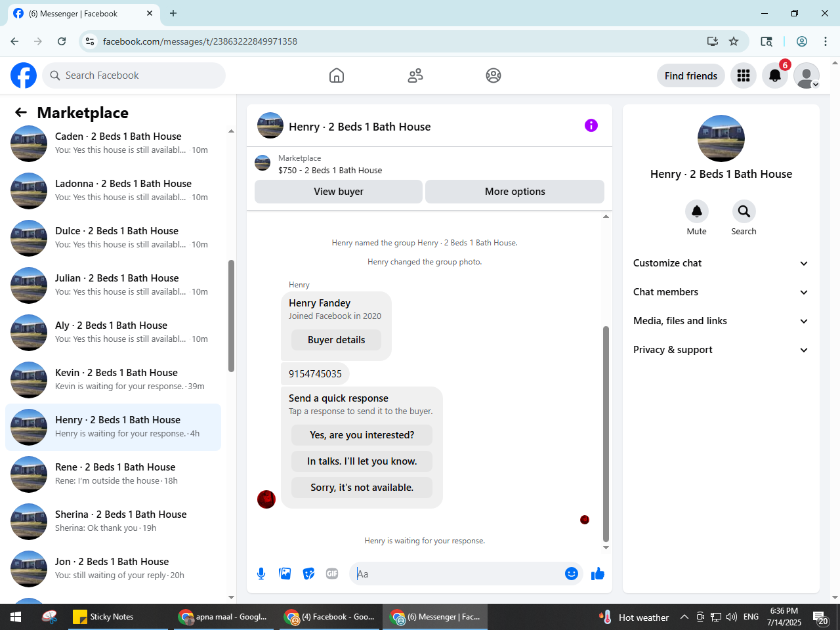Open a new browser tab
This screenshot has width=840, height=630.
point(173,13)
